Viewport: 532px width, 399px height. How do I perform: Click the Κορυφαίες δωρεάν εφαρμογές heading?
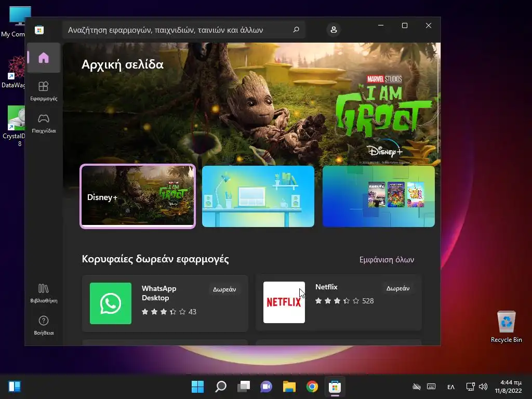(x=155, y=259)
